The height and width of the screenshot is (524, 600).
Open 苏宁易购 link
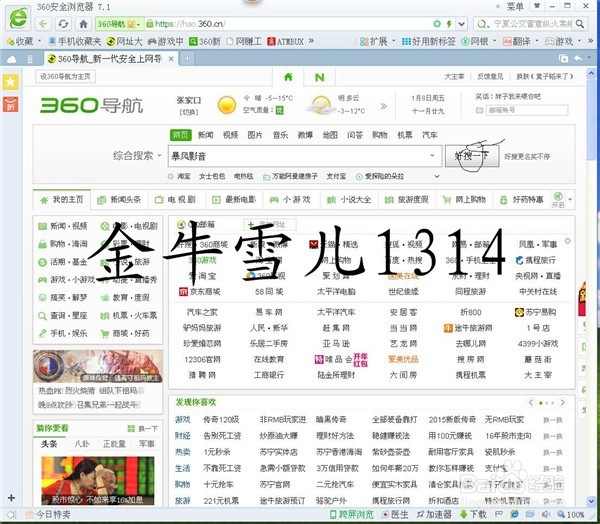(x=535, y=312)
